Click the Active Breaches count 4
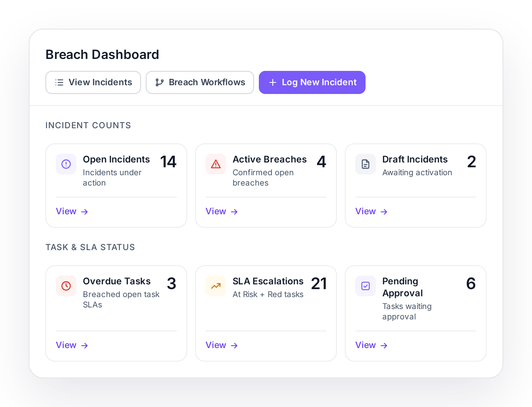 click(321, 162)
